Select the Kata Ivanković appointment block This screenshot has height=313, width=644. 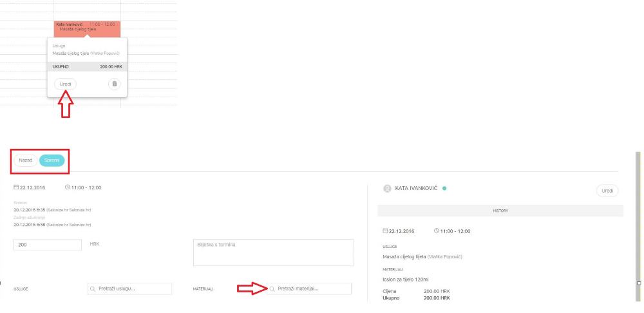point(87,27)
